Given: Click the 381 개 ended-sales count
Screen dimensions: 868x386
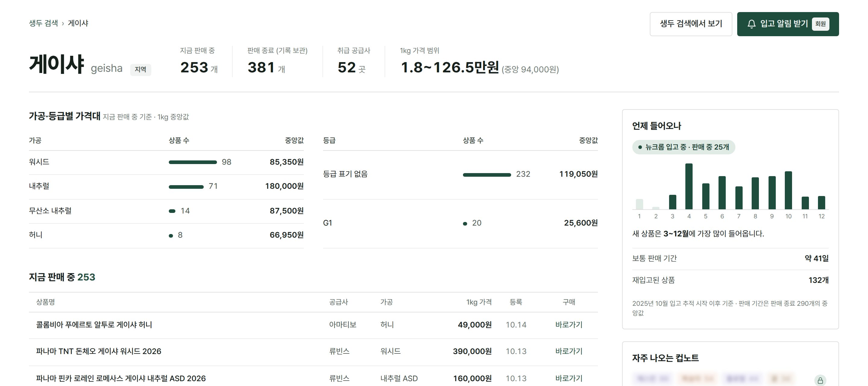Looking at the screenshot, I should point(266,68).
